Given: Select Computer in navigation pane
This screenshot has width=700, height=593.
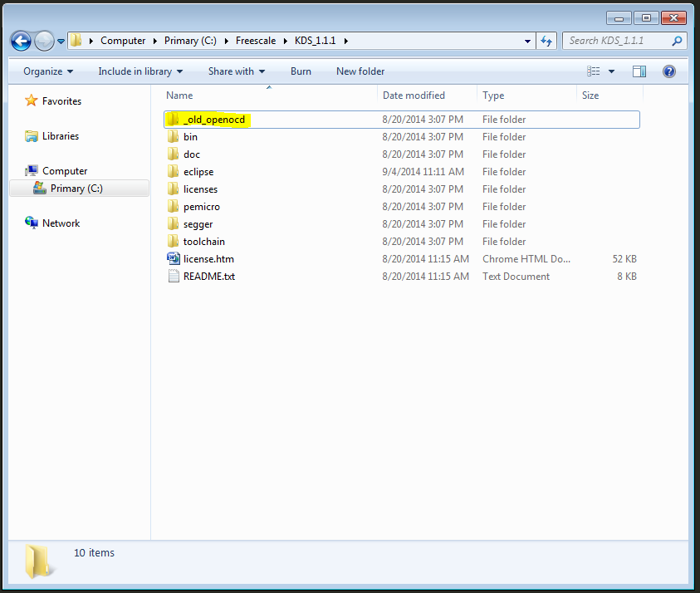Looking at the screenshot, I should tap(65, 171).
